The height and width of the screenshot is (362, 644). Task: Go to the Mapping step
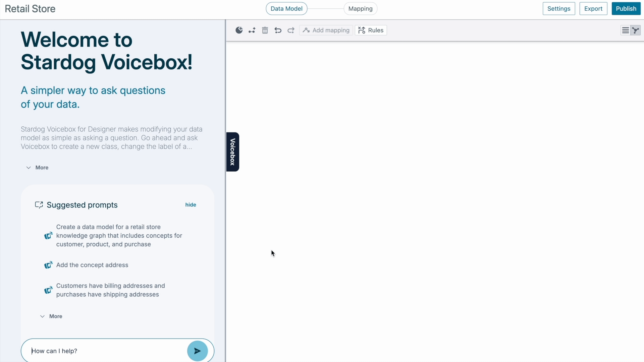360,9
